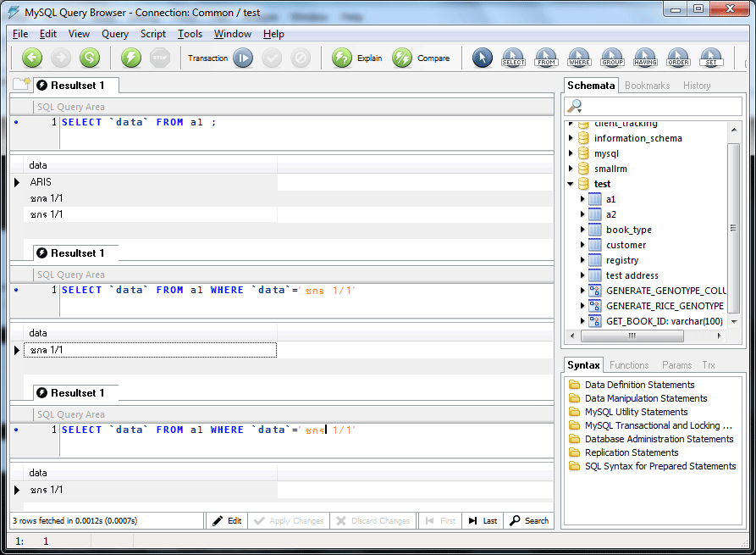Viewport: 756px width, 555px height.
Task: Click the Stop execution button
Action: [160, 58]
